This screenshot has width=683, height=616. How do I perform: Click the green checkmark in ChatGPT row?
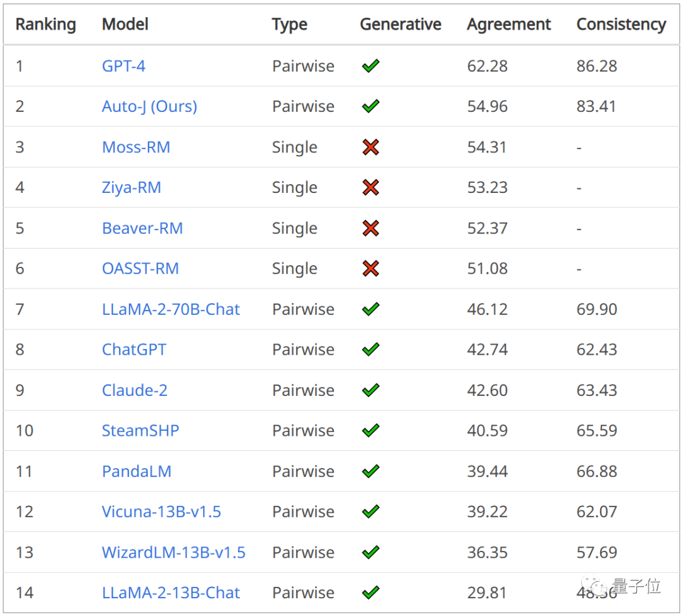click(x=371, y=350)
